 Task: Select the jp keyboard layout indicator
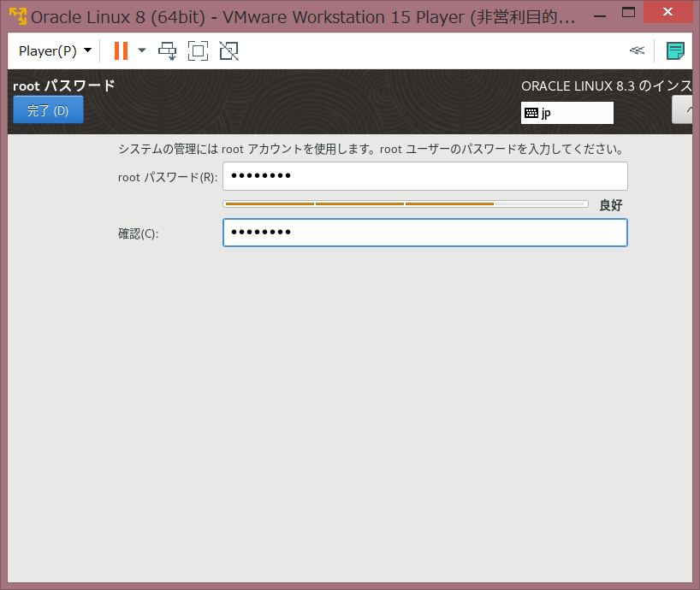[567, 113]
